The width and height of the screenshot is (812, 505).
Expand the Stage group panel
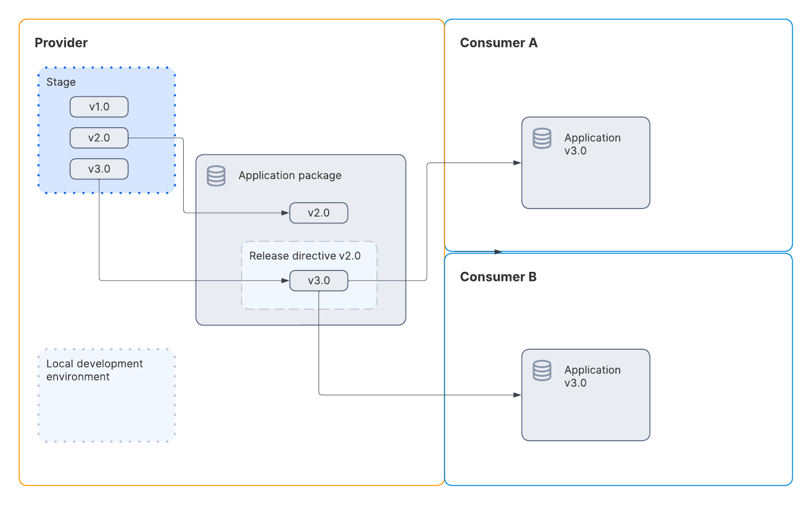click(x=61, y=82)
